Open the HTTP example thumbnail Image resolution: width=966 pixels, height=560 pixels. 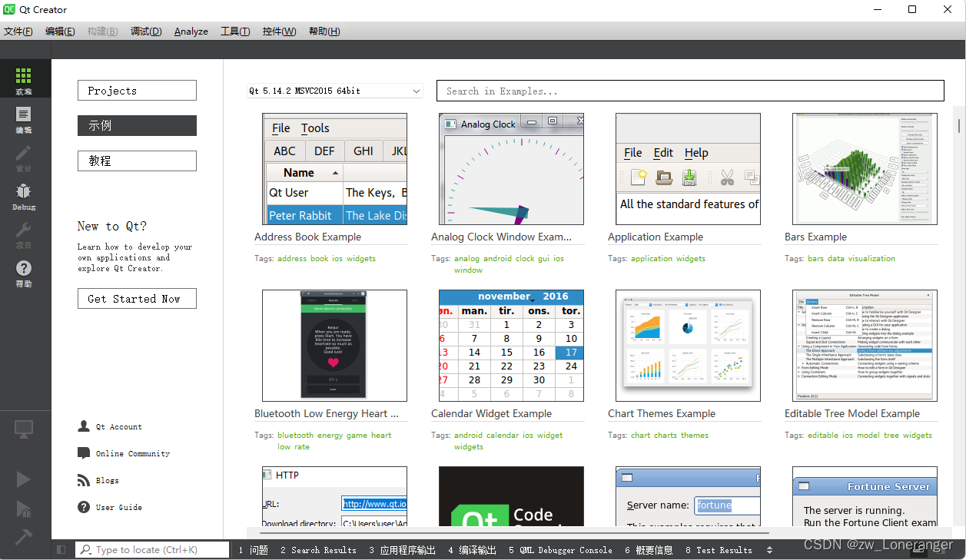coord(335,497)
